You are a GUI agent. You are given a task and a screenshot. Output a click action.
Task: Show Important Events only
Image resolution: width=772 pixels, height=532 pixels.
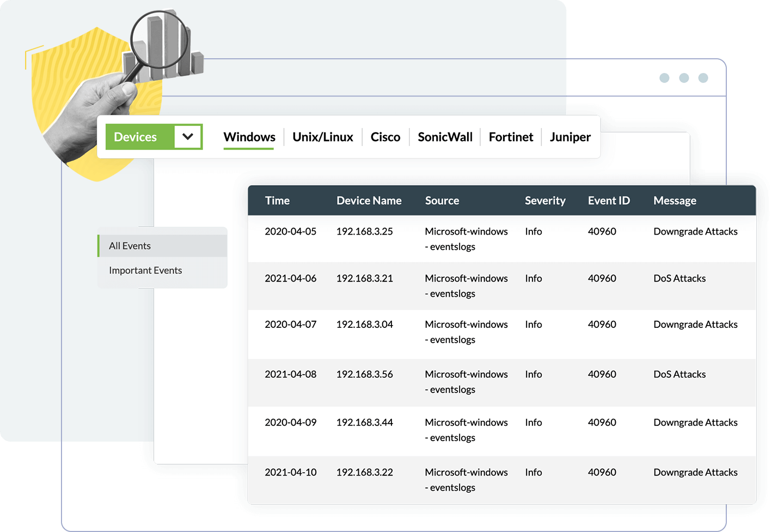[x=145, y=270]
